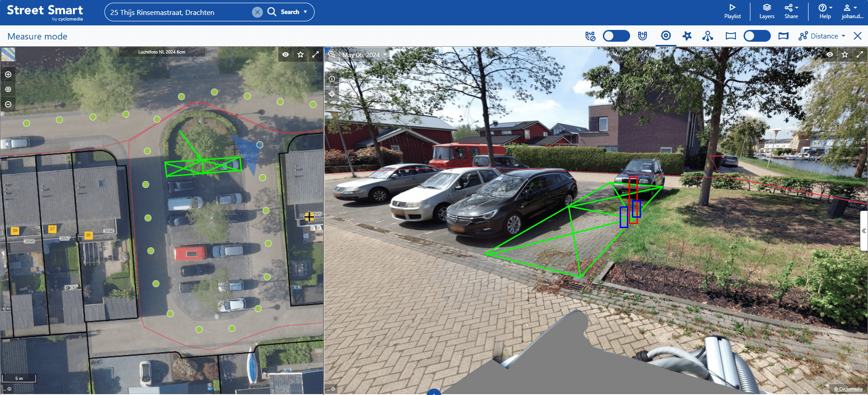Click the Playlist button

pos(732,11)
